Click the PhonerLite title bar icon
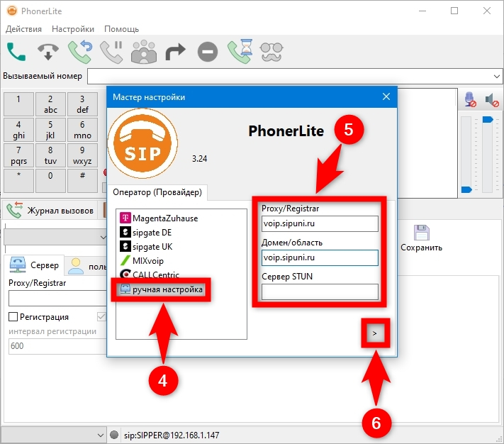Screen dimensions: 504x444 pos(12,11)
